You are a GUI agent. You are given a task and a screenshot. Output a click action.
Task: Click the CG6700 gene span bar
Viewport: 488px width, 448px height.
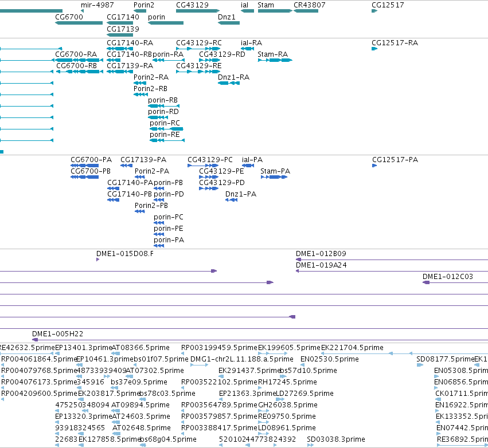click(79, 23)
